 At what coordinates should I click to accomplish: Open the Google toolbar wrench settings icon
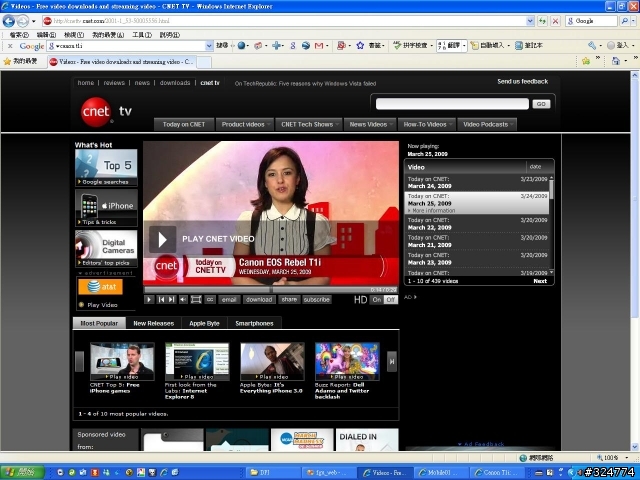[592, 46]
